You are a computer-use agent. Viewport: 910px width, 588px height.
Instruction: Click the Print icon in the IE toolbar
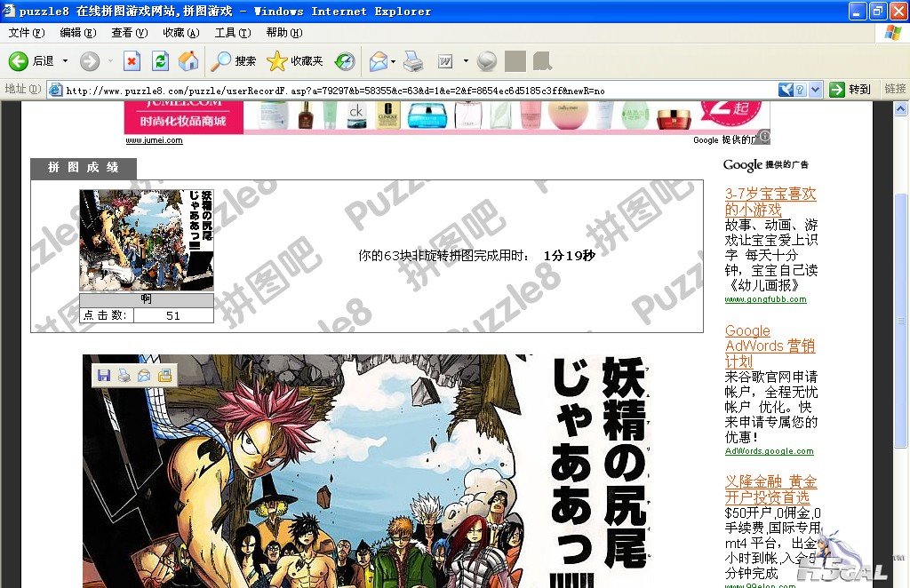[413, 61]
